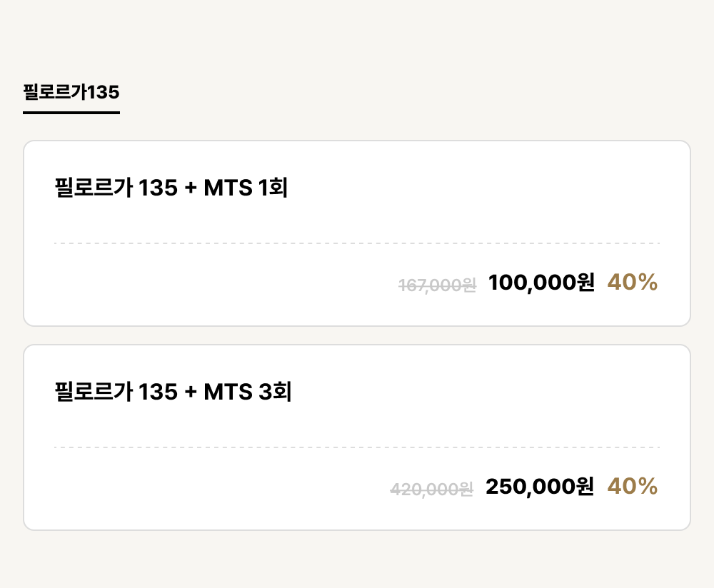
Task: Click "필로르가 135" text in second card
Action: click(x=116, y=391)
